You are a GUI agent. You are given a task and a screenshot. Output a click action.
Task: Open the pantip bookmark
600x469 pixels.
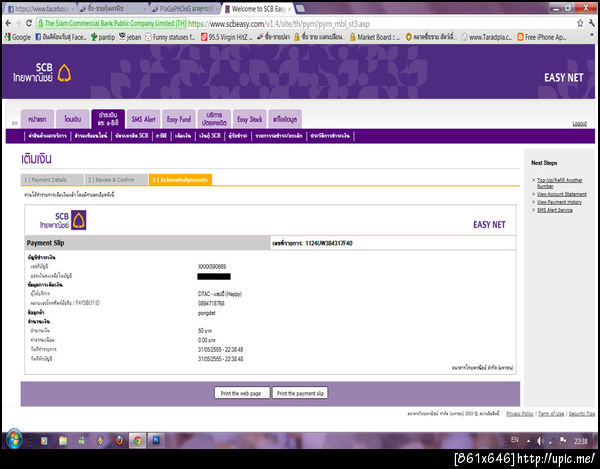[103, 37]
